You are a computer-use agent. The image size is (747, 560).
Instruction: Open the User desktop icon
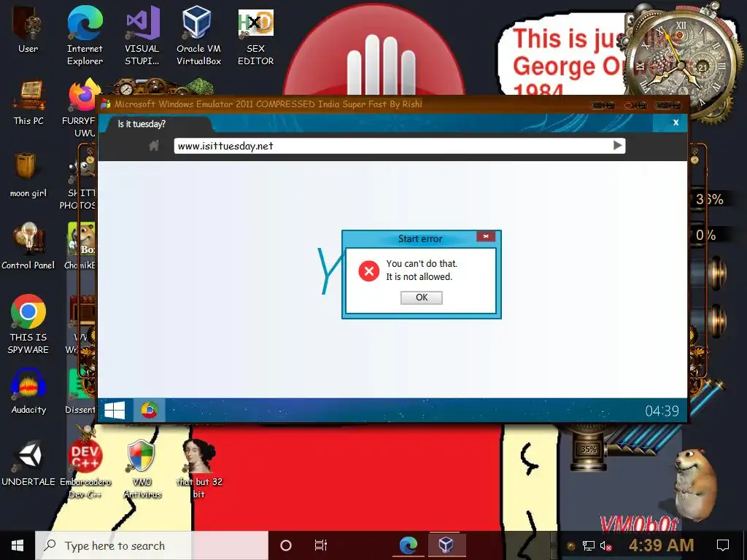pyautogui.click(x=28, y=28)
